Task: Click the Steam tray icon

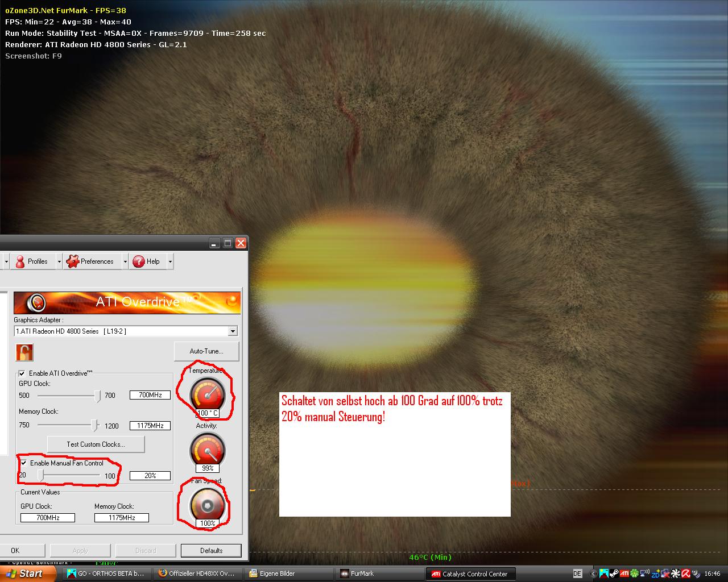Action: [x=614, y=573]
